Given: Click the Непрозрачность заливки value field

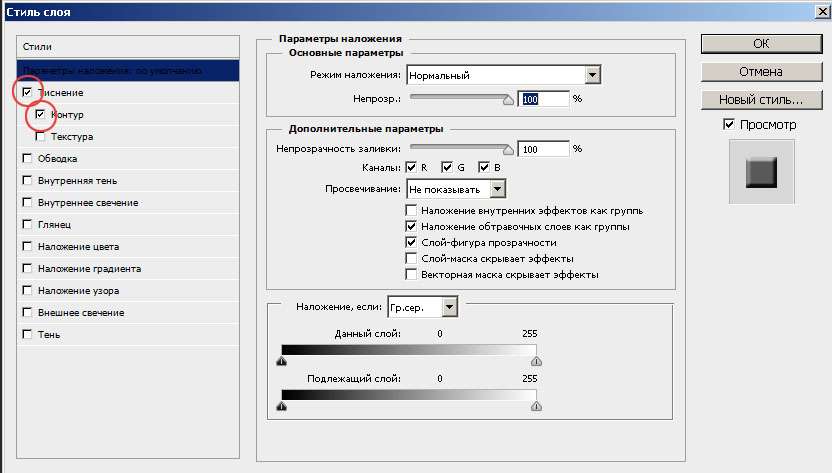Looking at the screenshot, I should [543, 149].
